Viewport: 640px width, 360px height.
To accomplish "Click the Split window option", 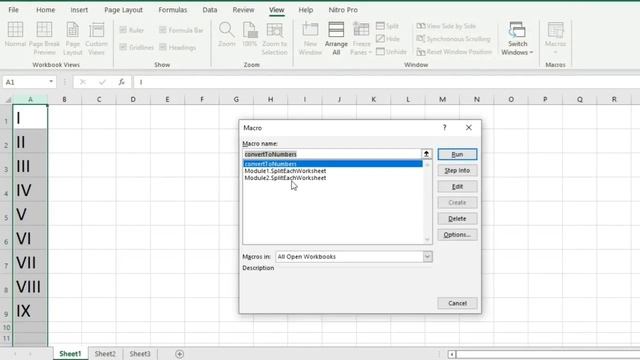I will 387,26.
